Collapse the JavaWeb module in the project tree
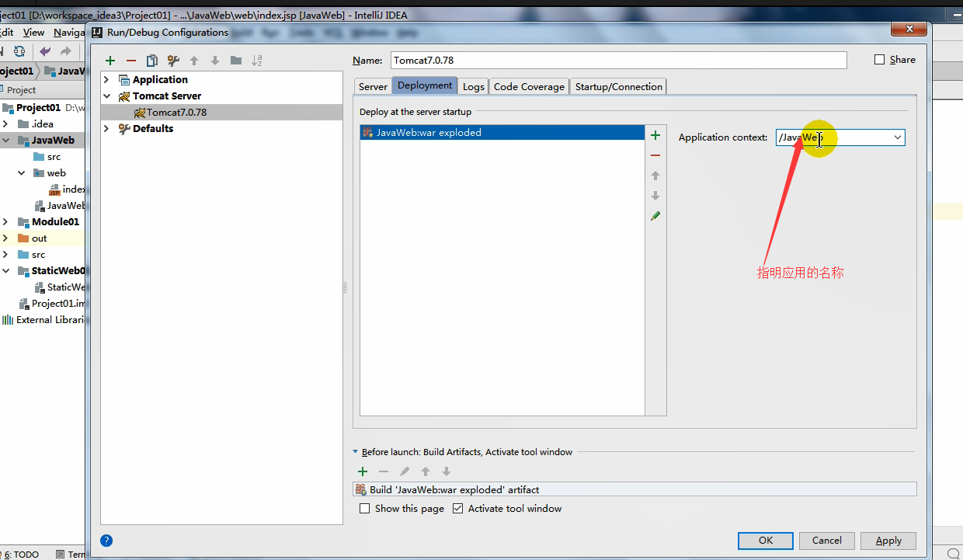 (x=6, y=141)
